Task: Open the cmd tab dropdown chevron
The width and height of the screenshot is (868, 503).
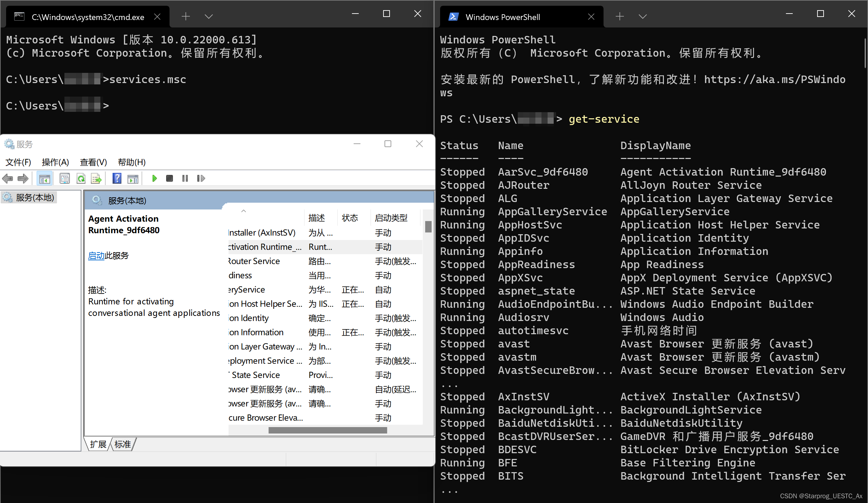Action: click(x=209, y=16)
